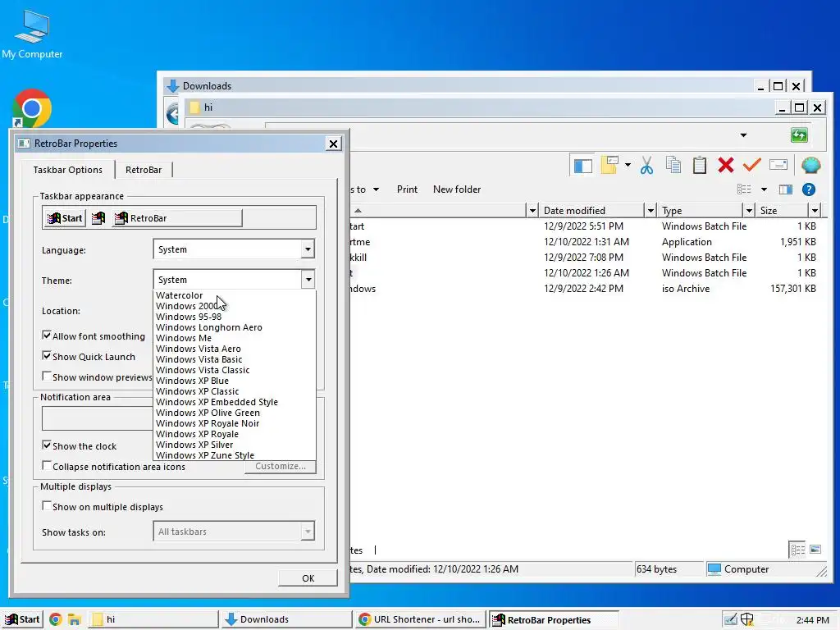Click the red X delete icon in toolbar
The image size is (840, 630).
726,165
